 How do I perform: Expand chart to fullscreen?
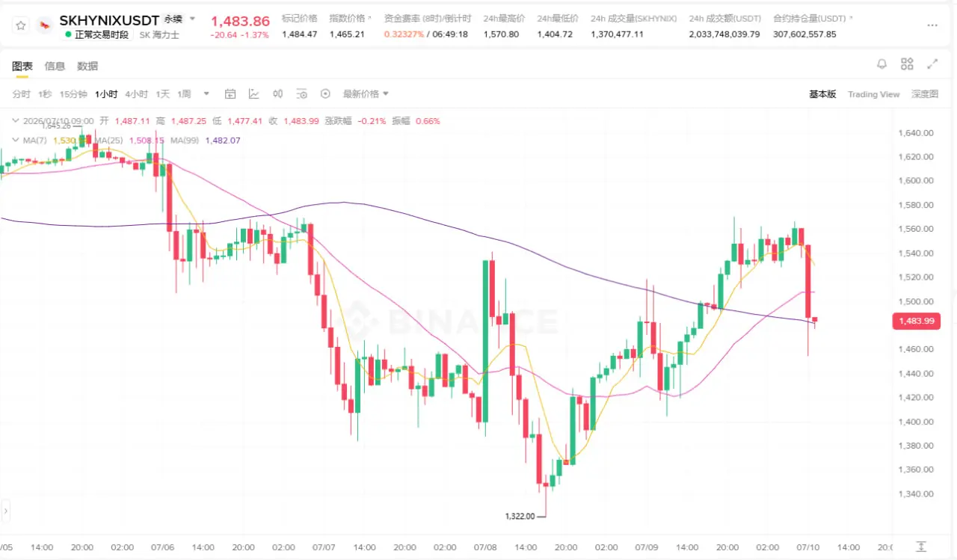(x=932, y=64)
